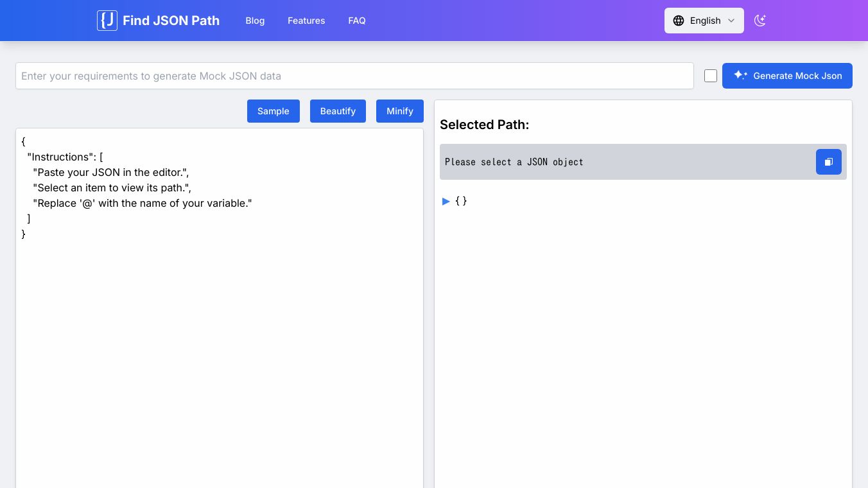Click the Find JSON Path site title
Image resolution: width=868 pixels, height=488 pixels.
(171, 21)
